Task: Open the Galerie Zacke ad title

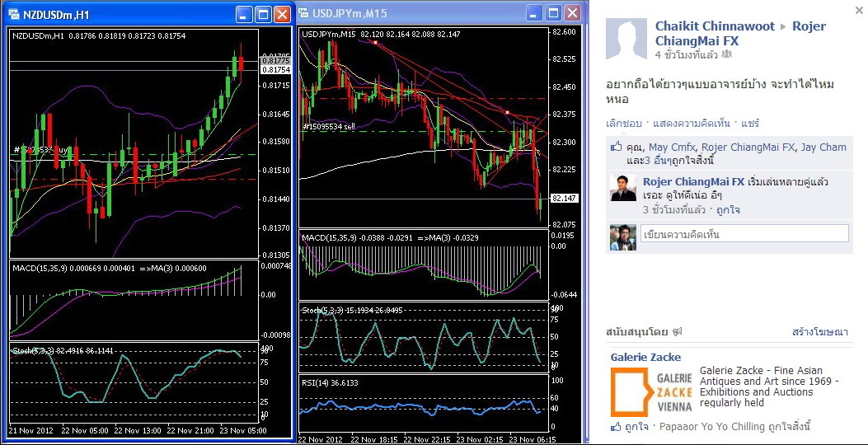Action: [645, 357]
